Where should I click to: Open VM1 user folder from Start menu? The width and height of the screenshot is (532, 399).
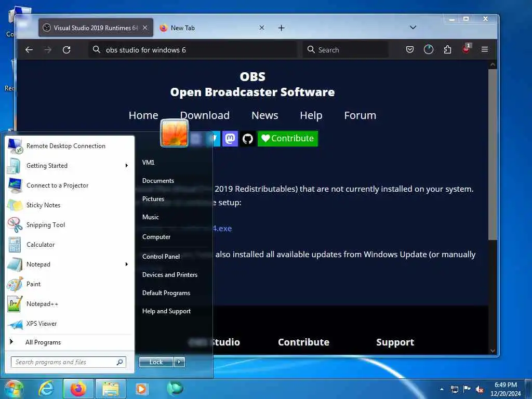(x=148, y=163)
